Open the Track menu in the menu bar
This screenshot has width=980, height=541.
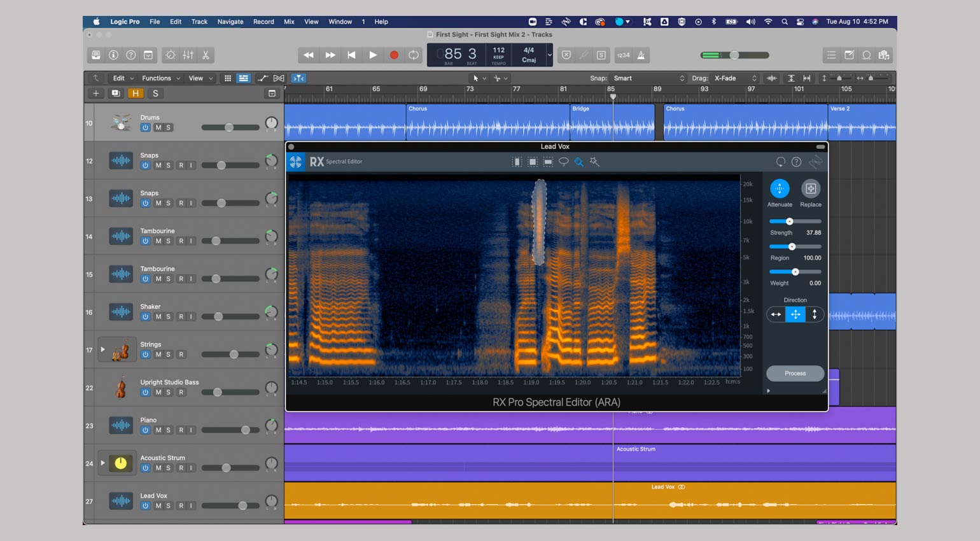coord(199,22)
